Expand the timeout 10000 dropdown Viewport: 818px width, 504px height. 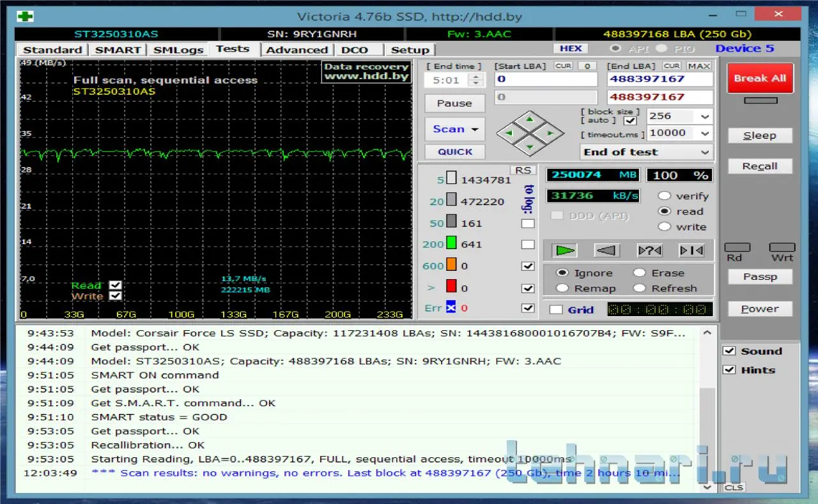coord(705,134)
